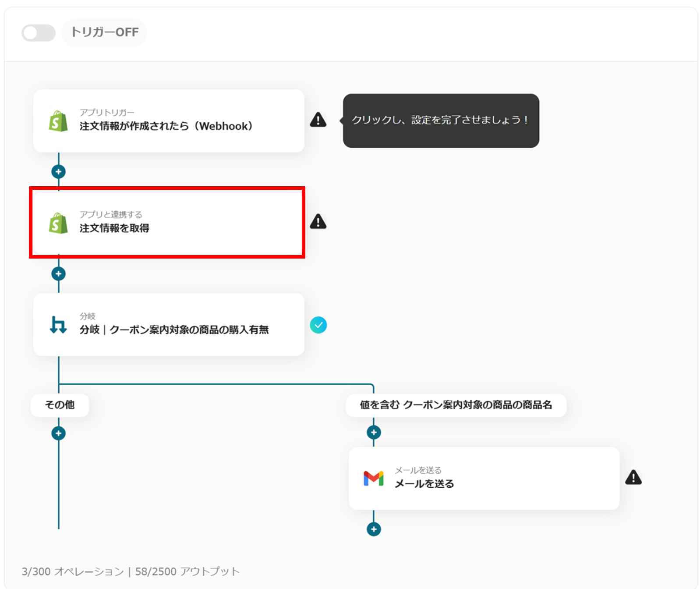Add a step under the その他 branch
The height and width of the screenshot is (589, 700).
coord(59,433)
